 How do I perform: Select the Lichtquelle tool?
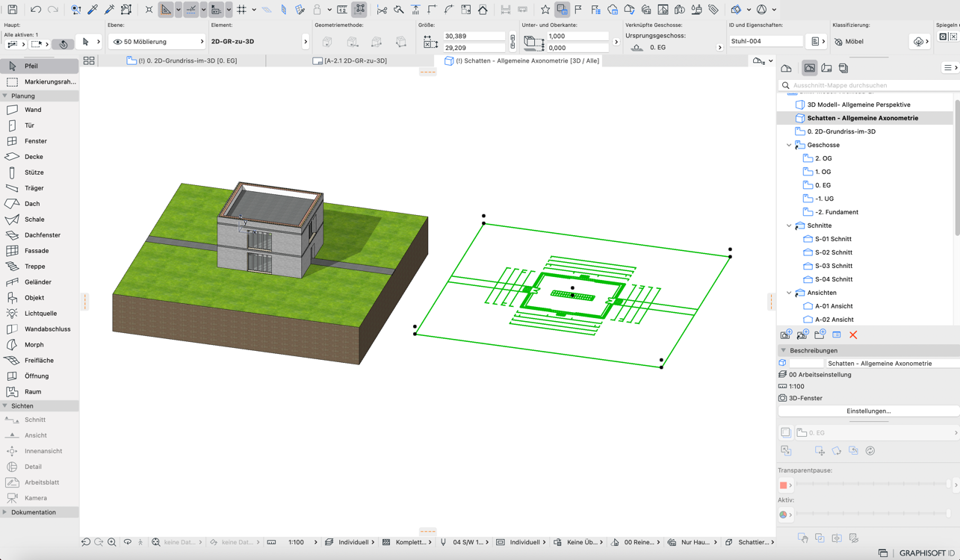click(40, 314)
